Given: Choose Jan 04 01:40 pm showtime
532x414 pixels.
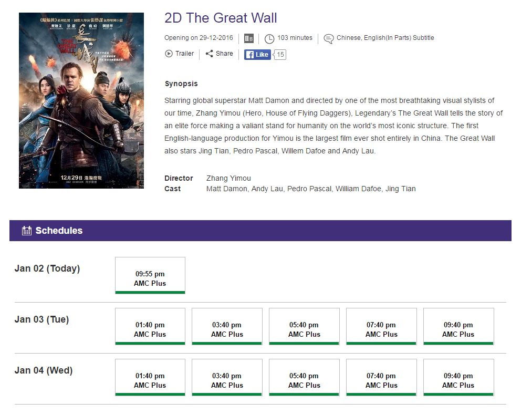Looking at the screenshot, I should click(x=150, y=377).
